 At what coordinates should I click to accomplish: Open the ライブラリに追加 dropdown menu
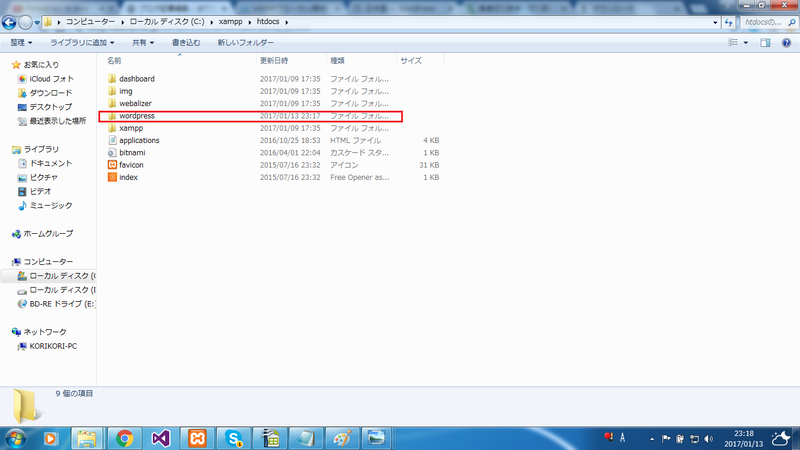click(82, 42)
